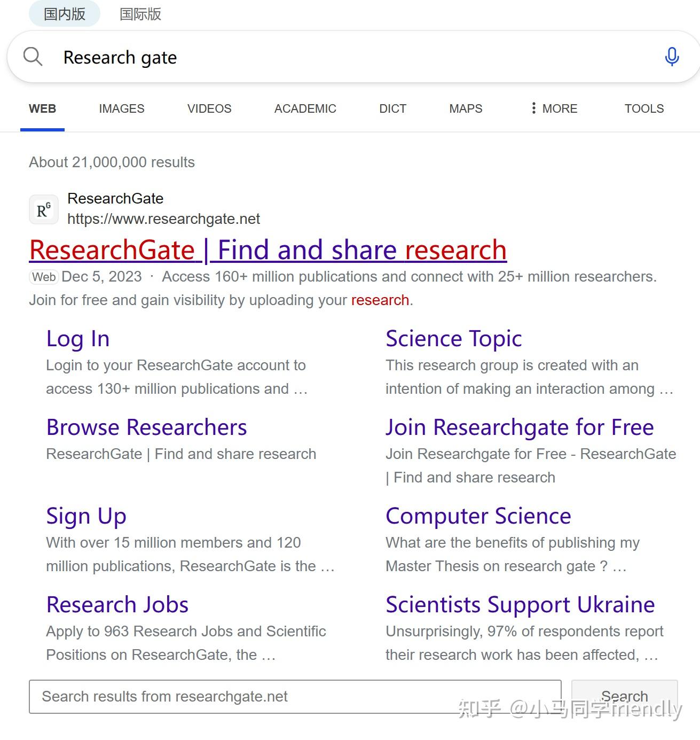Open the Scientists Support Ukraine link
Screen dimensions: 700x740
(x=520, y=604)
